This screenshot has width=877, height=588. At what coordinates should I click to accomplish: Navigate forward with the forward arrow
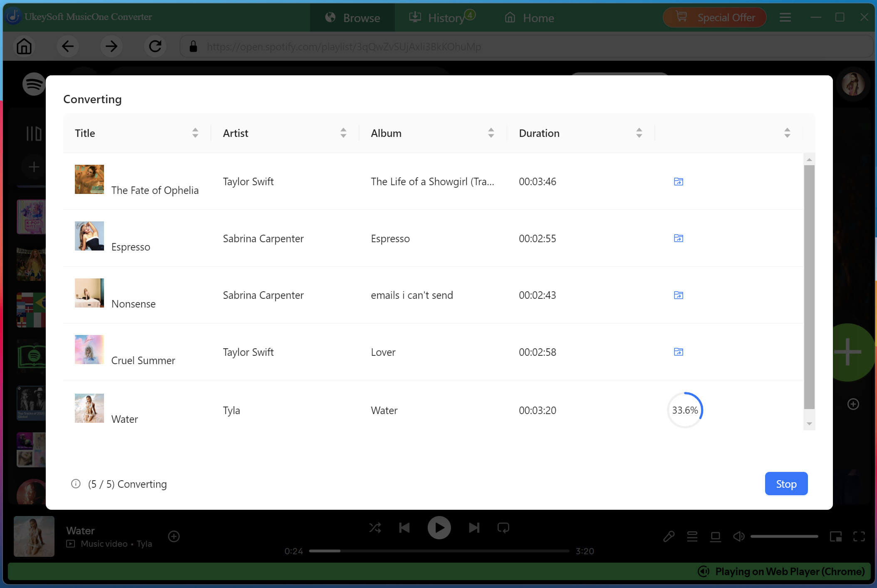[x=111, y=46]
